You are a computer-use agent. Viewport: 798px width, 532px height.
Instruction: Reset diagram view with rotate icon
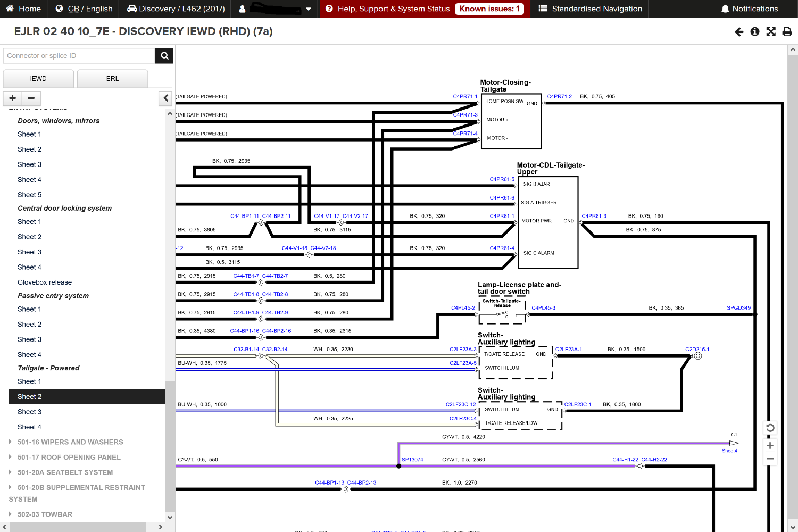770,428
